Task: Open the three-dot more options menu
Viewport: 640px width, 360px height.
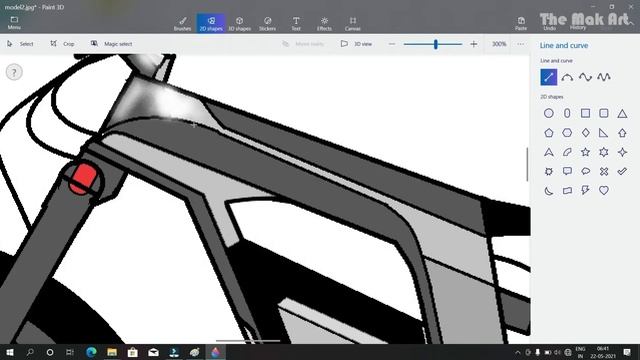Action: pos(520,44)
